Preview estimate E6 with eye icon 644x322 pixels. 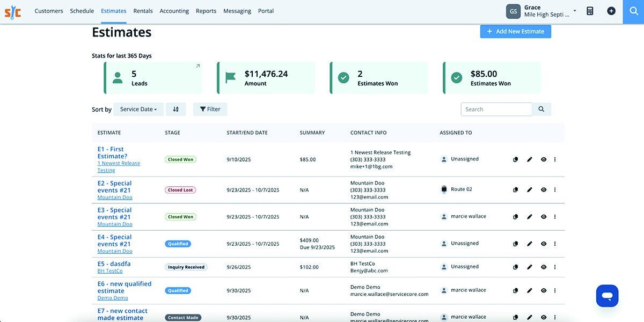coord(544,290)
